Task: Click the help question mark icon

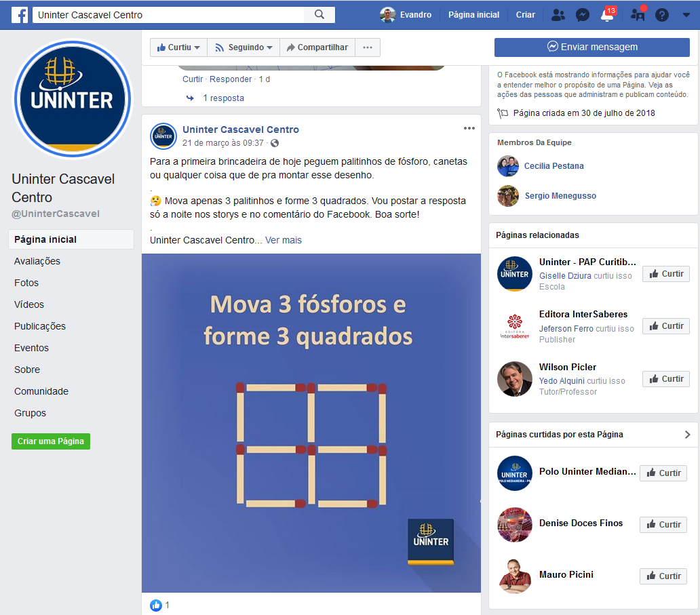Action: coord(661,15)
